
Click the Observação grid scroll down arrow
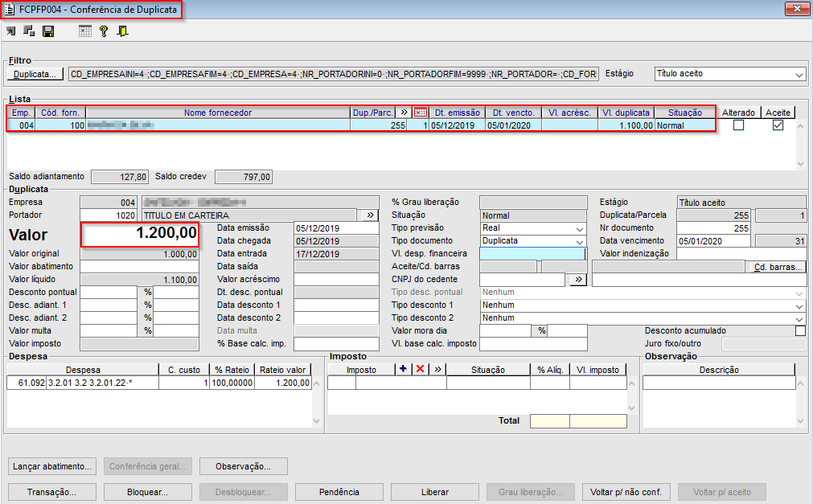(801, 421)
